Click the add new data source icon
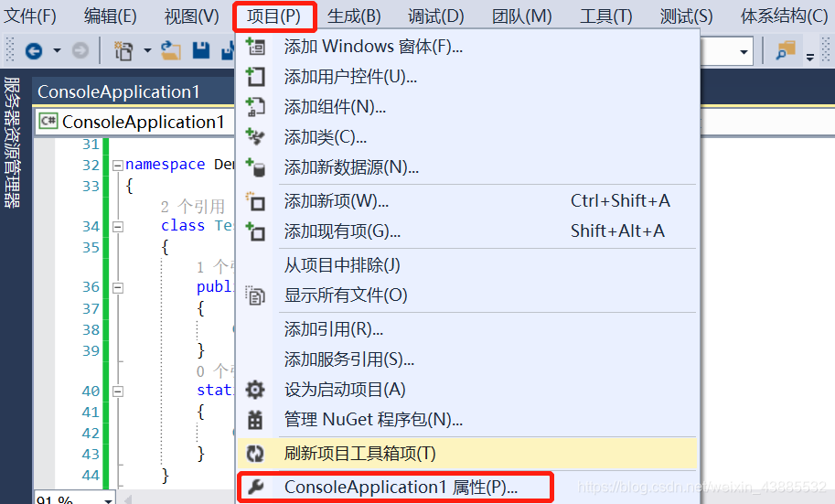 point(255,167)
